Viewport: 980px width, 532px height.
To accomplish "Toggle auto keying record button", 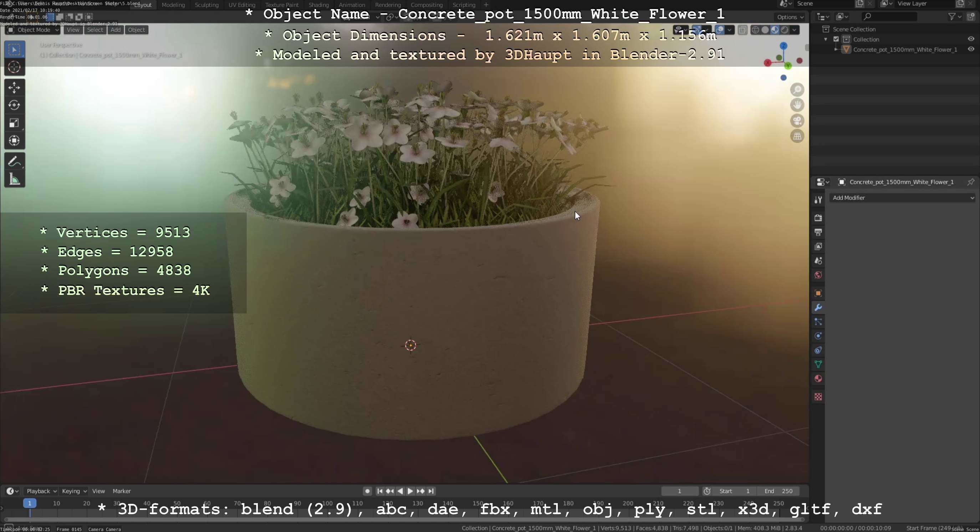I will click(367, 491).
